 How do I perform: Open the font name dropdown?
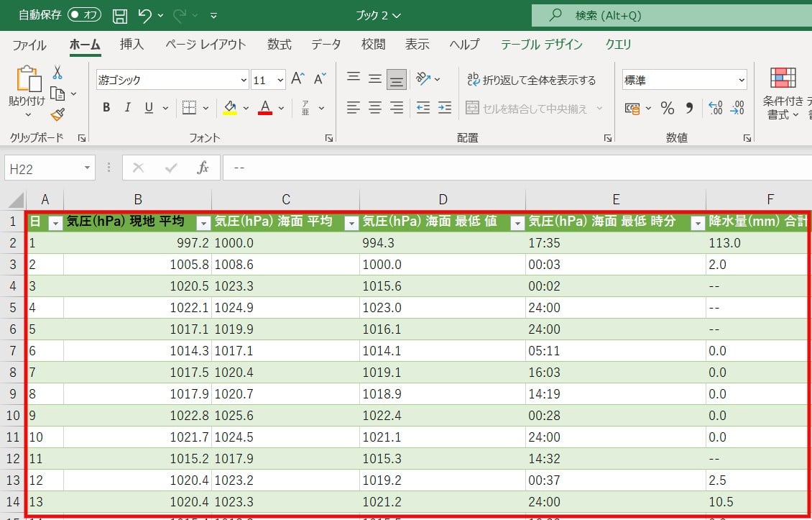click(x=243, y=79)
